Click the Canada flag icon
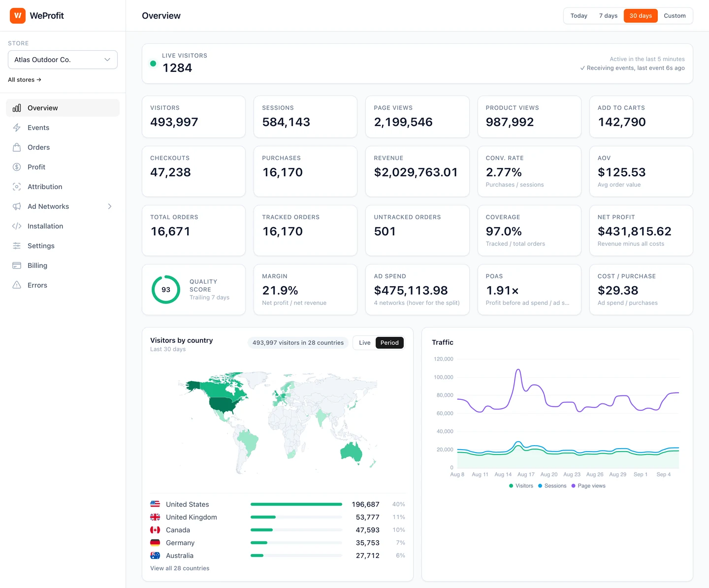 click(155, 530)
